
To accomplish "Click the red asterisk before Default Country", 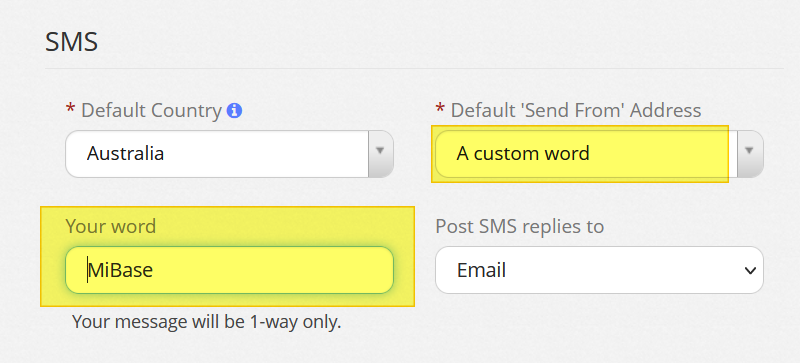I will coord(70,108).
